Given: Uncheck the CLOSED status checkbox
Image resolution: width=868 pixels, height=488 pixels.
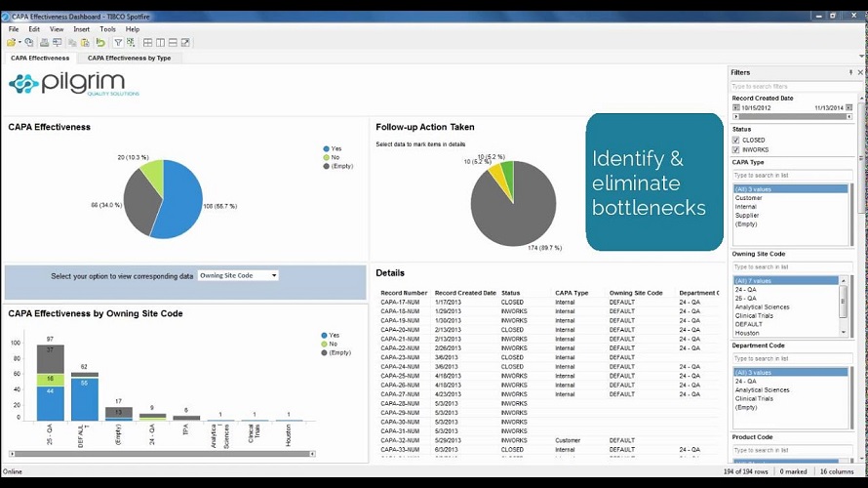Looking at the screenshot, I should pyautogui.click(x=736, y=140).
